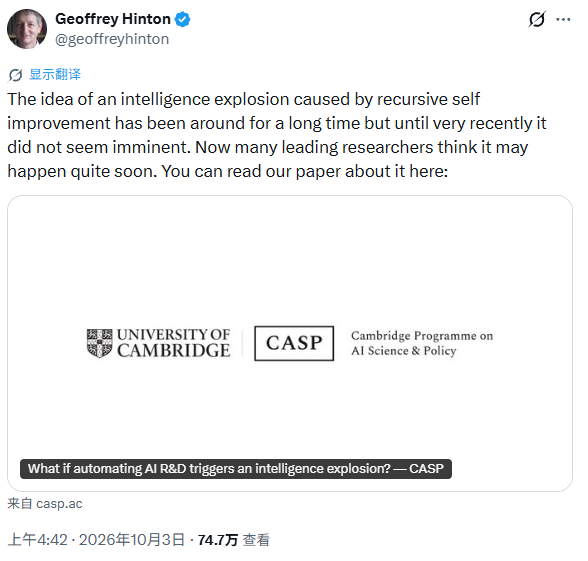Image resolution: width=588 pixels, height=561 pixels.
Task: Click the boxed CASP logo in preview
Action: click(294, 343)
